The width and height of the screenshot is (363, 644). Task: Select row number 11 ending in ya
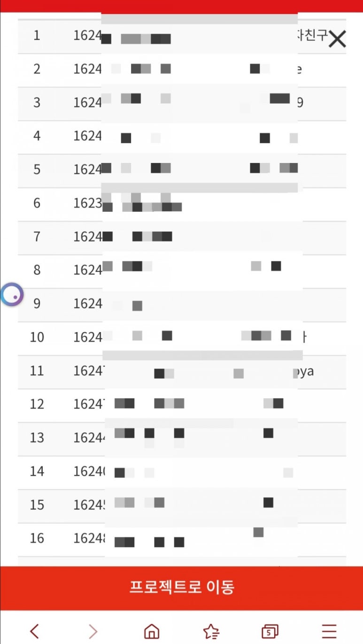point(182,372)
